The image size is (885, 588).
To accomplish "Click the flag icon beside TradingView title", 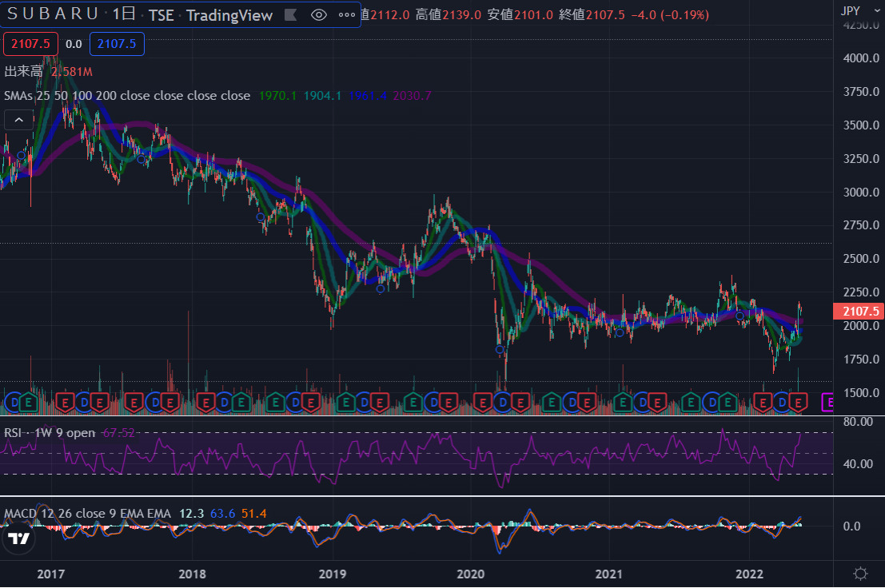I will (291, 14).
